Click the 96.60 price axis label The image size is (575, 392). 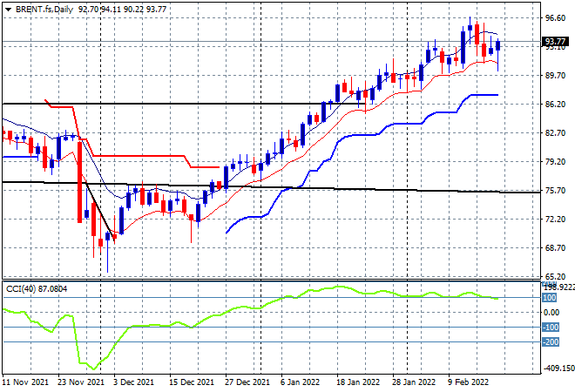[555, 18]
